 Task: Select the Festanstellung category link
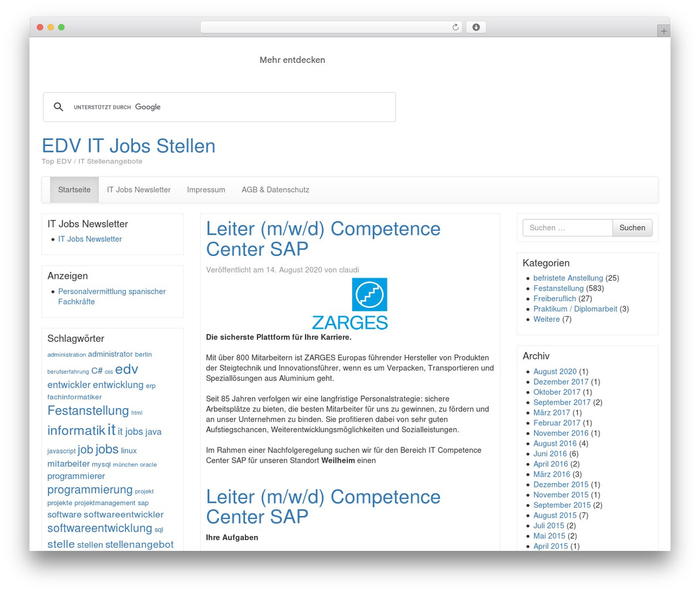pyautogui.click(x=558, y=288)
